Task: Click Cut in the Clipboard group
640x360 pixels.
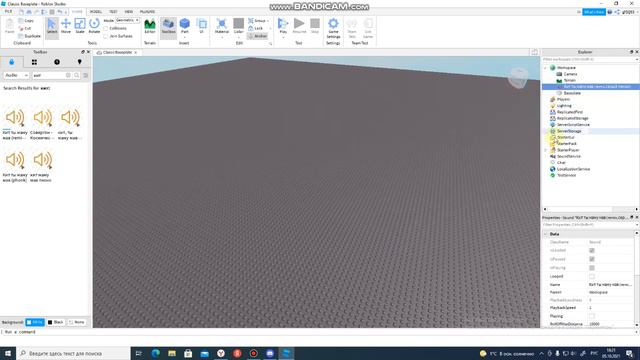Action: [x=25, y=28]
